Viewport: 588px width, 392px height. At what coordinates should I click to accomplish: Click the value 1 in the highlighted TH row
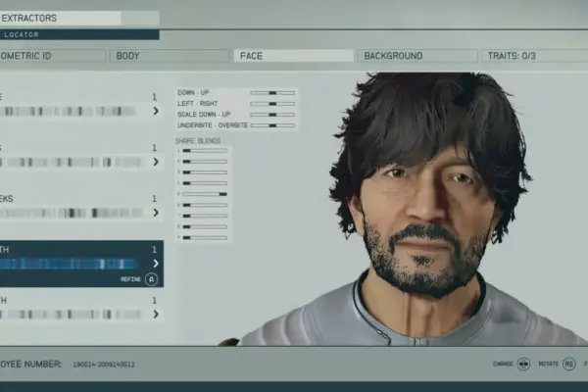coord(154,250)
